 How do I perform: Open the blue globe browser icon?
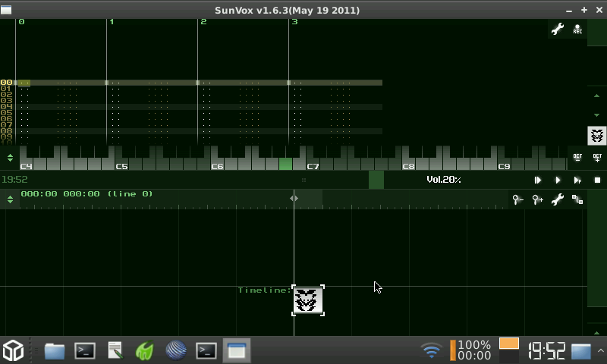tap(176, 350)
